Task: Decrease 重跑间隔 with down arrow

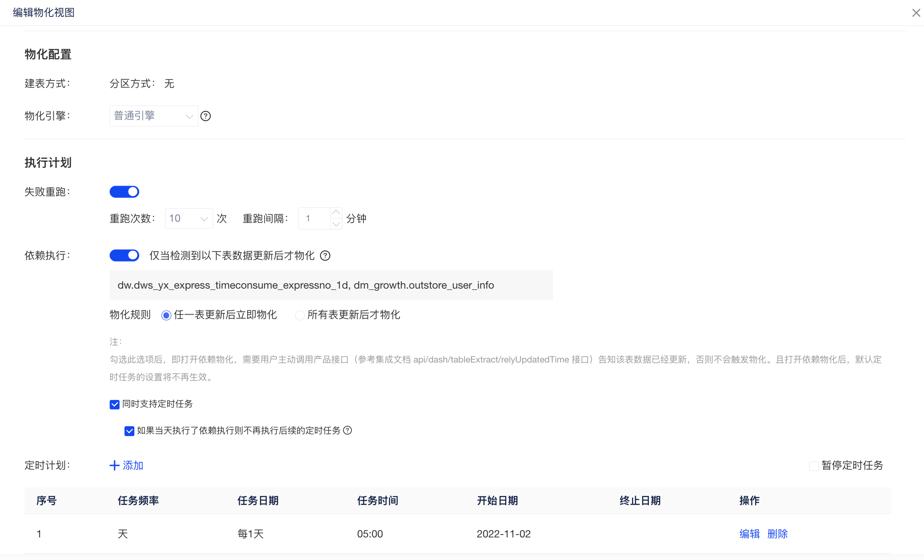Action: click(336, 224)
